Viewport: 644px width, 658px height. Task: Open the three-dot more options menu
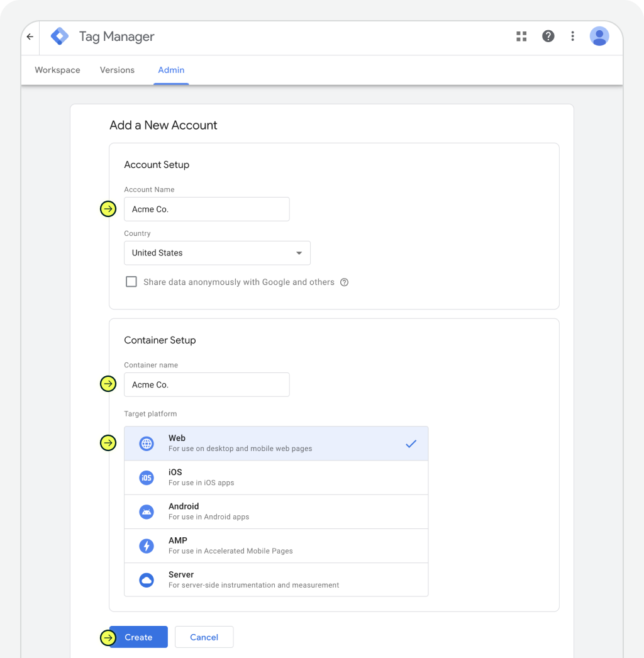coord(572,36)
